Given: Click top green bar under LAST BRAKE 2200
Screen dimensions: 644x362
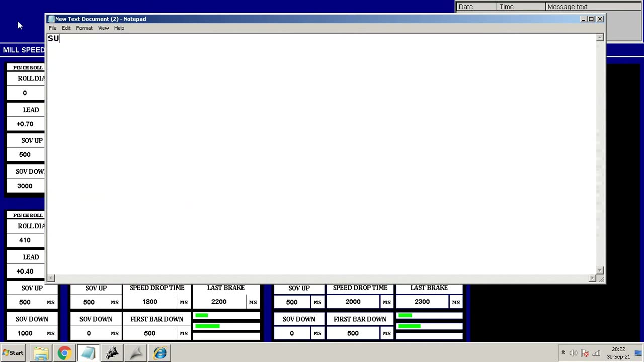Looking at the screenshot, I should 201,315.
